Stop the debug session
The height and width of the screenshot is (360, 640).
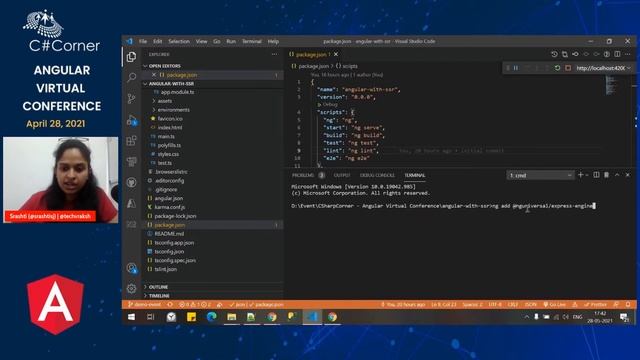coord(568,68)
